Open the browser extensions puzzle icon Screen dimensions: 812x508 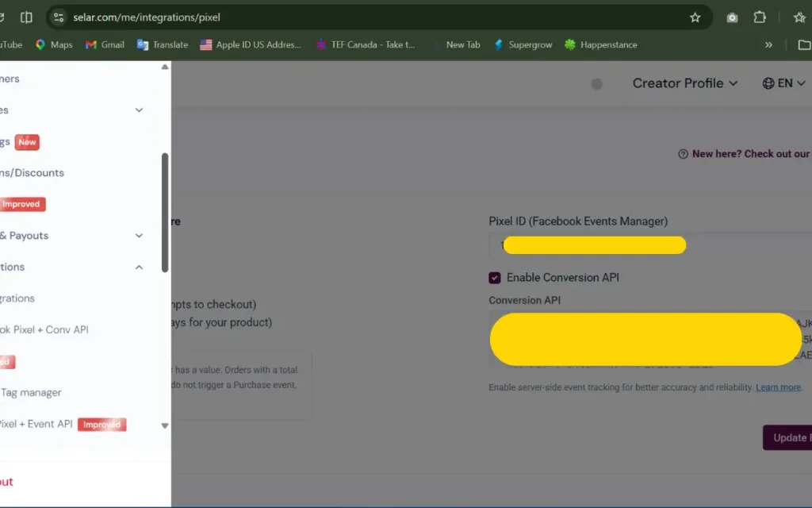(x=759, y=17)
